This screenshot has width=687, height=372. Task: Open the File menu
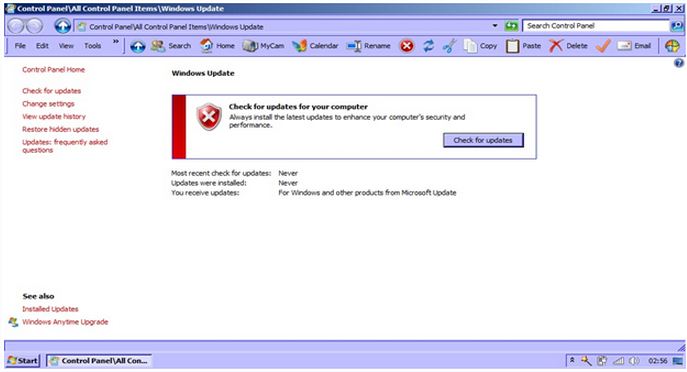click(x=20, y=46)
